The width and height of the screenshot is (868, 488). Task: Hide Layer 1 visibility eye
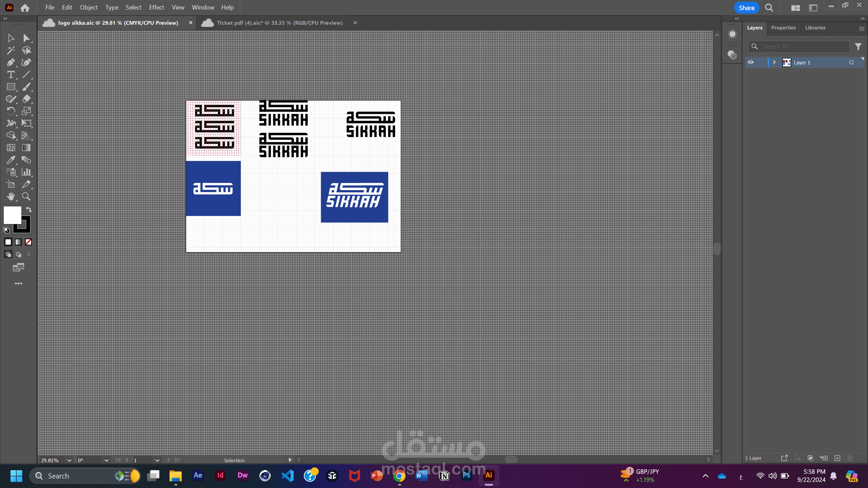751,62
